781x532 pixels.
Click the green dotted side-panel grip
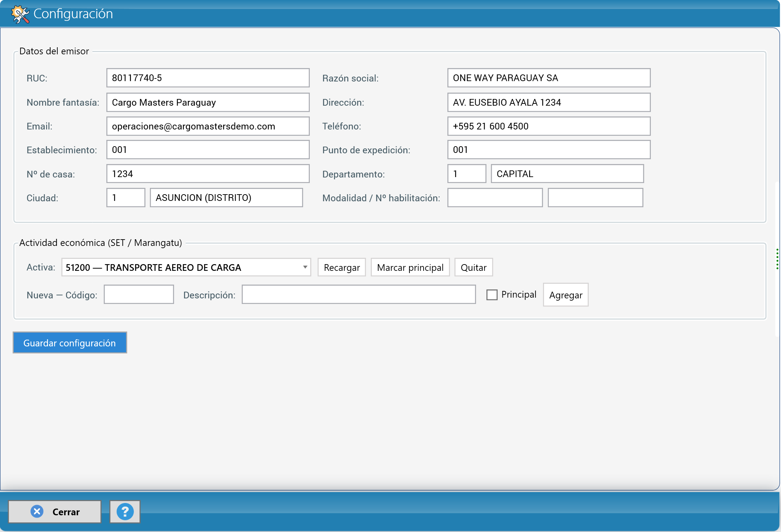pyautogui.click(x=777, y=259)
